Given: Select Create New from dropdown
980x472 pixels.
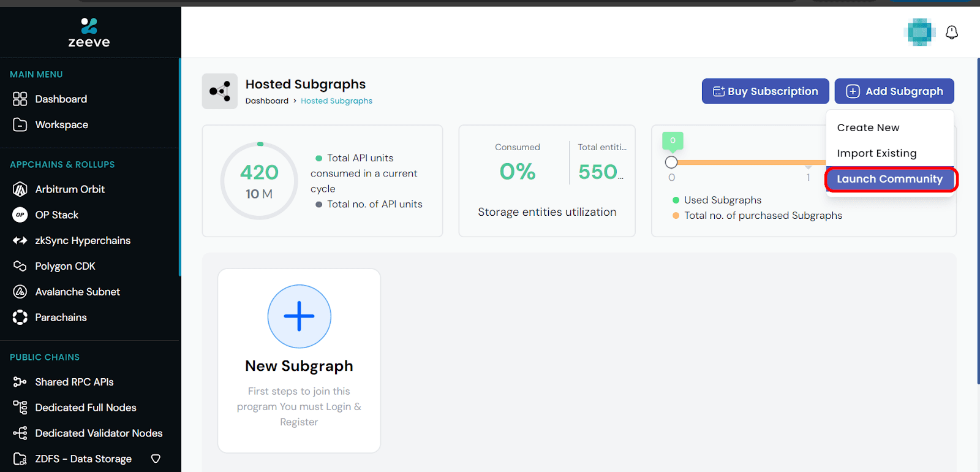Looking at the screenshot, I should point(869,128).
